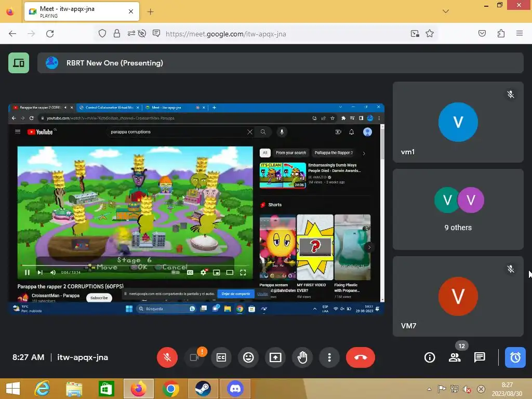Turn on the camera button
This screenshot has height=399, width=532.
pos(194,357)
